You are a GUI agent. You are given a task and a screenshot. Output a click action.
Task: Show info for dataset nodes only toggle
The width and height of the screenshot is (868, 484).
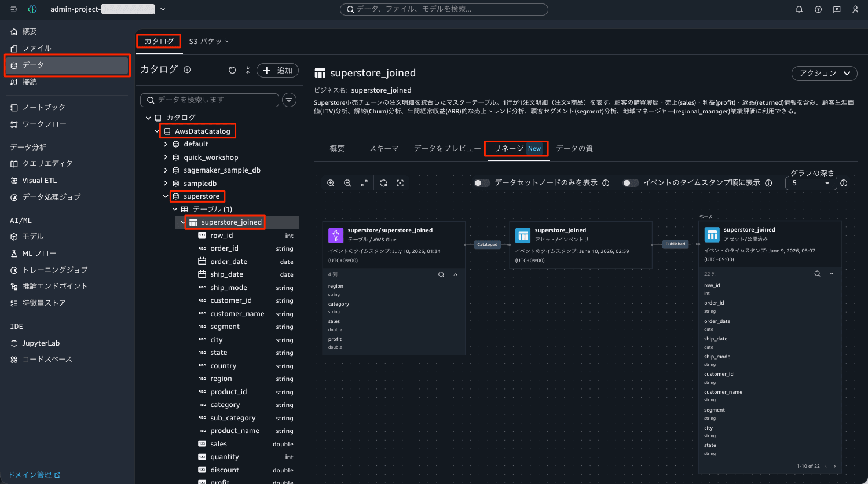point(606,183)
